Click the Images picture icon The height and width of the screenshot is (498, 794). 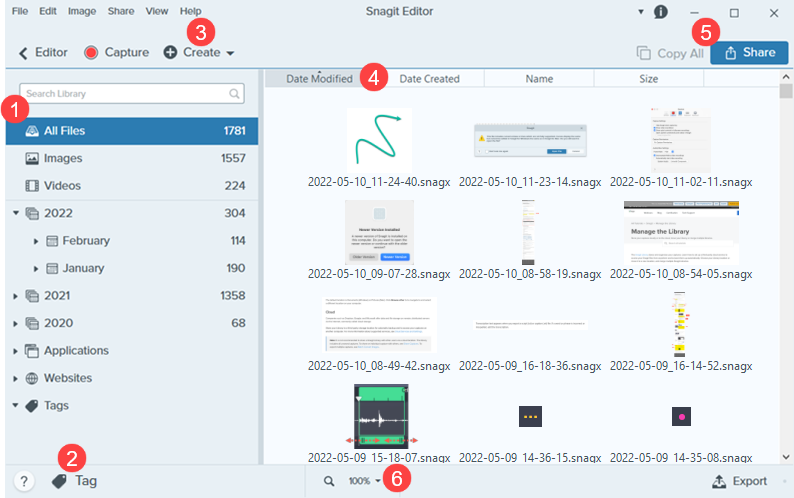[x=32, y=159]
